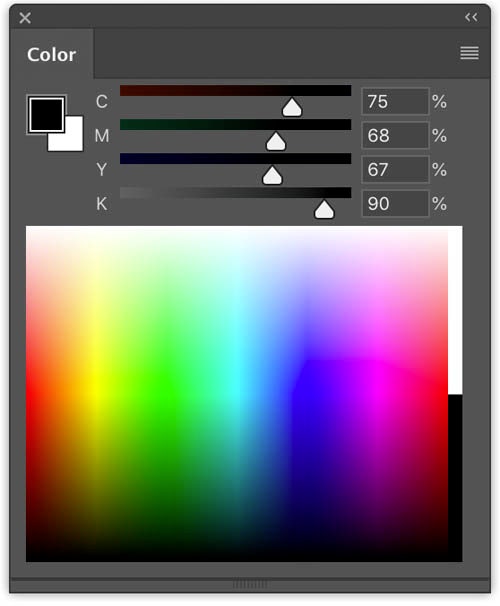Click the Black K slider handle
This screenshot has height=606, width=500.
[x=324, y=209]
